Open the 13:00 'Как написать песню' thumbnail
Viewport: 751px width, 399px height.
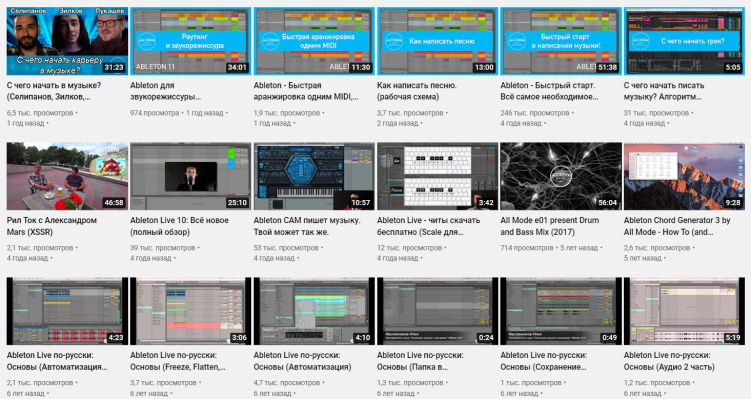tap(437, 41)
